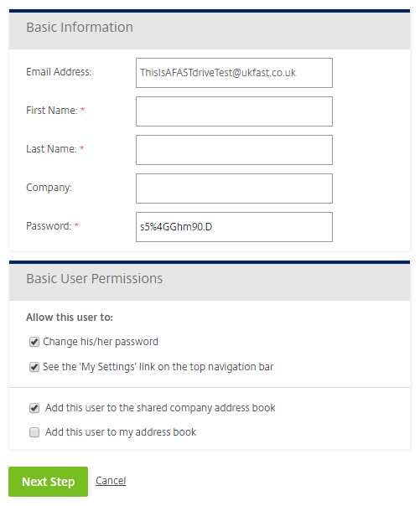The width and height of the screenshot is (420, 506).
Task: Click the 'Allow this user to:' heading
Action: point(70,318)
